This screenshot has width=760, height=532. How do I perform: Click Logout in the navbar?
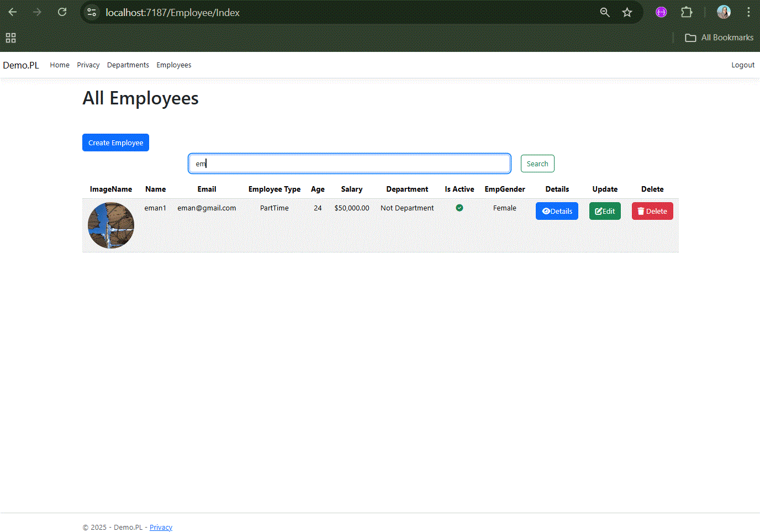[x=743, y=65]
